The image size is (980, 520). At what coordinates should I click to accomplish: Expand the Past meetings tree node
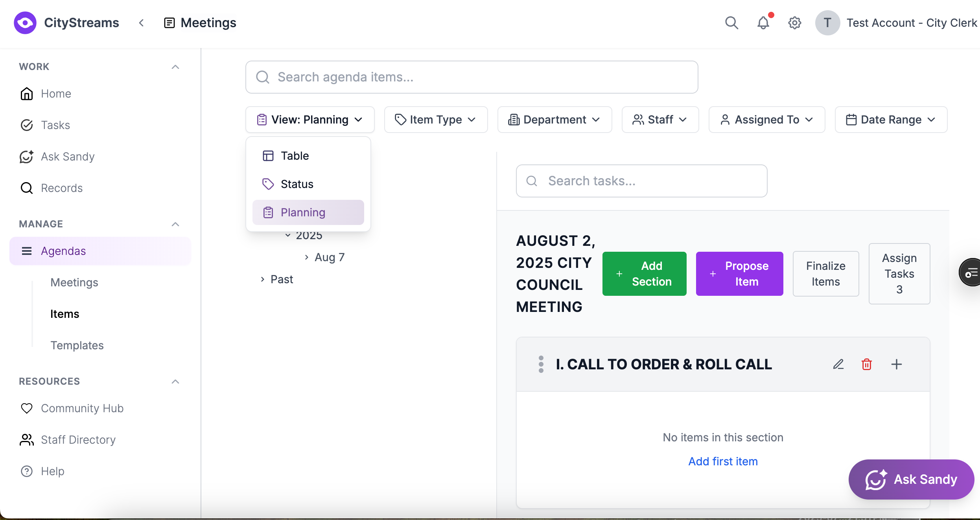tap(263, 279)
